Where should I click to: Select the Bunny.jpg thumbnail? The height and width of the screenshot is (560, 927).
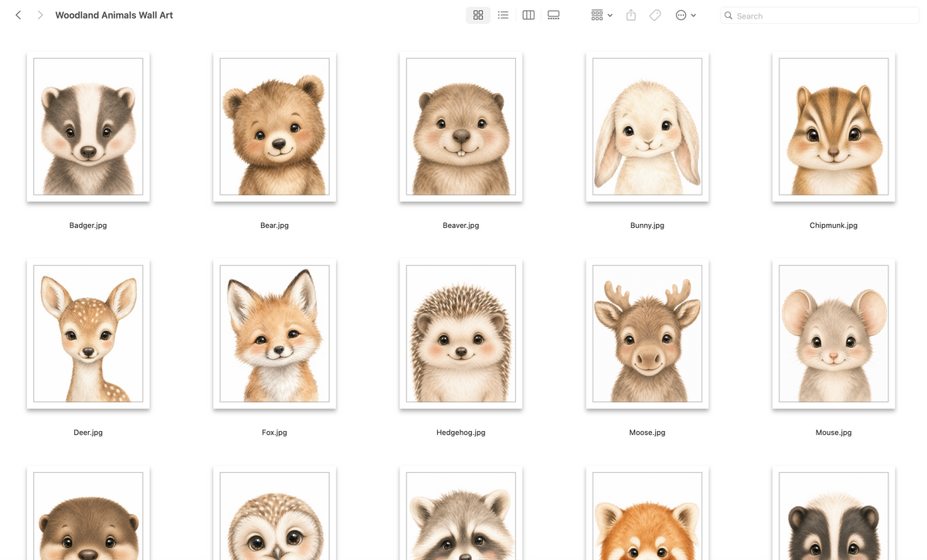[x=647, y=127]
